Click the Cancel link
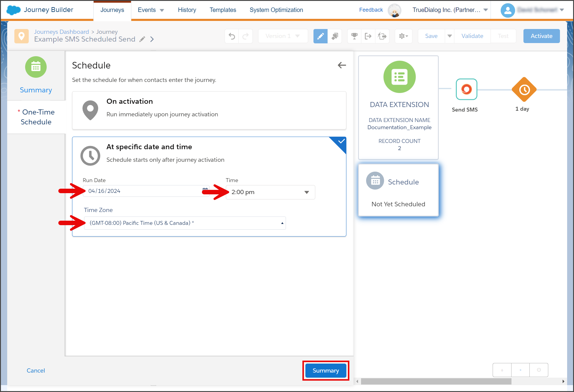The image size is (574, 392). pos(36,370)
